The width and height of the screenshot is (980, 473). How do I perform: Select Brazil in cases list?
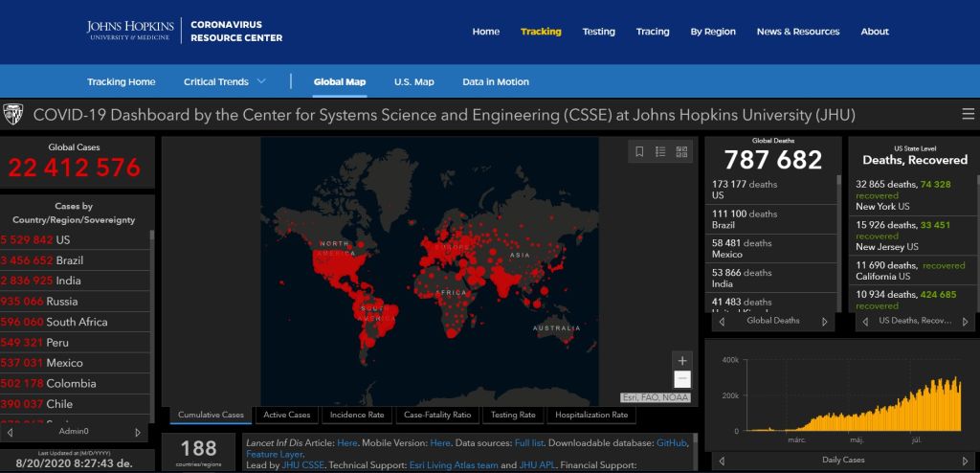pos(75,260)
